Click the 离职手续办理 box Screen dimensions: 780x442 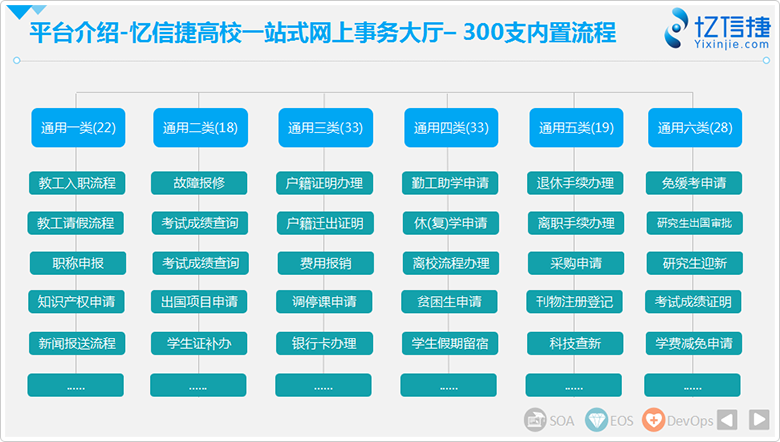click(x=576, y=223)
